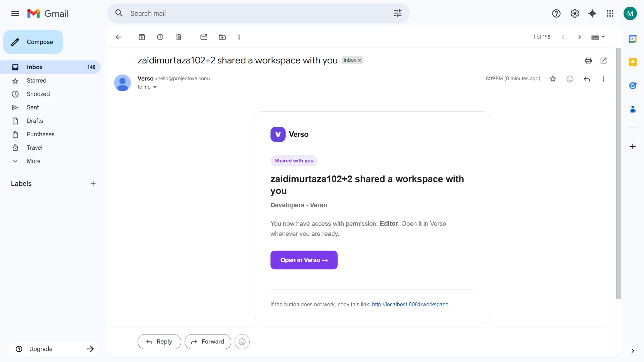
Task: Show search options filter icon
Action: tap(397, 13)
